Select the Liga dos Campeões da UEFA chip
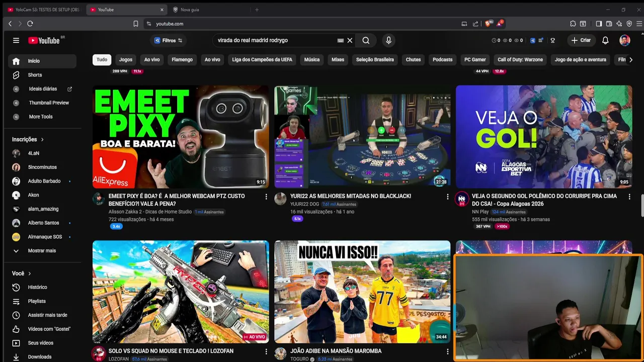 pos(262,59)
